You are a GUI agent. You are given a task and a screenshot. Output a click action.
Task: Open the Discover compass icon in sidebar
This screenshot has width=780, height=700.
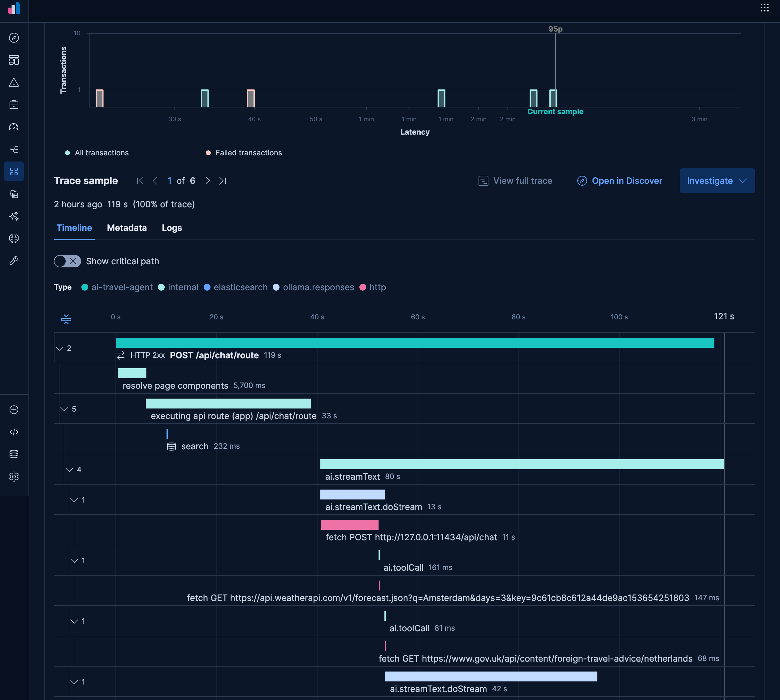[x=14, y=38]
